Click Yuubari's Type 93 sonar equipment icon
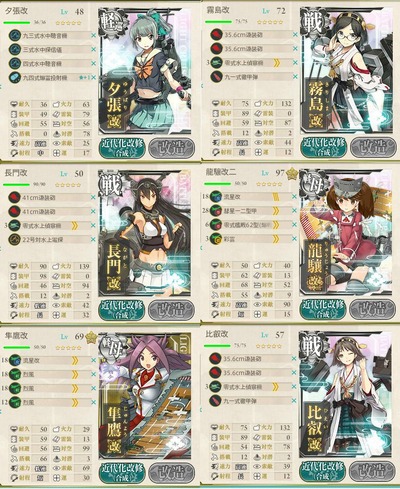Image resolution: width=400 pixels, height=489 pixels. 15,35
